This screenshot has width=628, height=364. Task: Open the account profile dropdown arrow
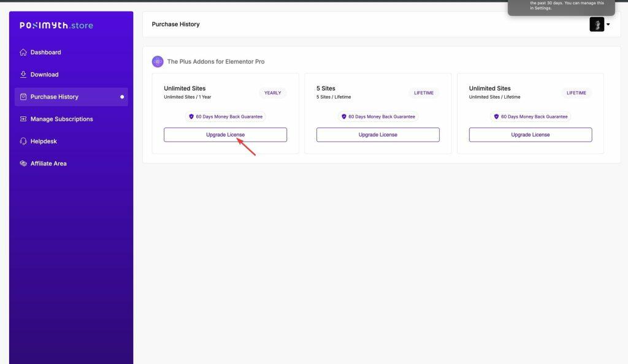coord(608,24)
